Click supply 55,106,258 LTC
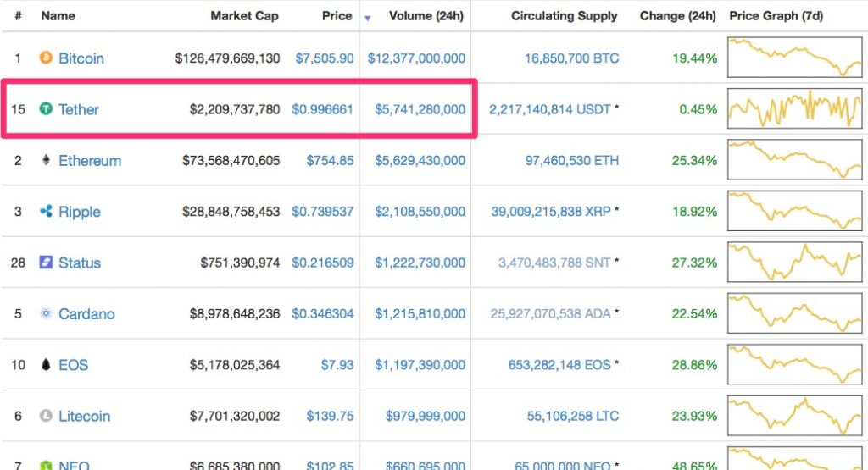The height and width of the screenshot is (470, 868). click(x=573, y=416)
